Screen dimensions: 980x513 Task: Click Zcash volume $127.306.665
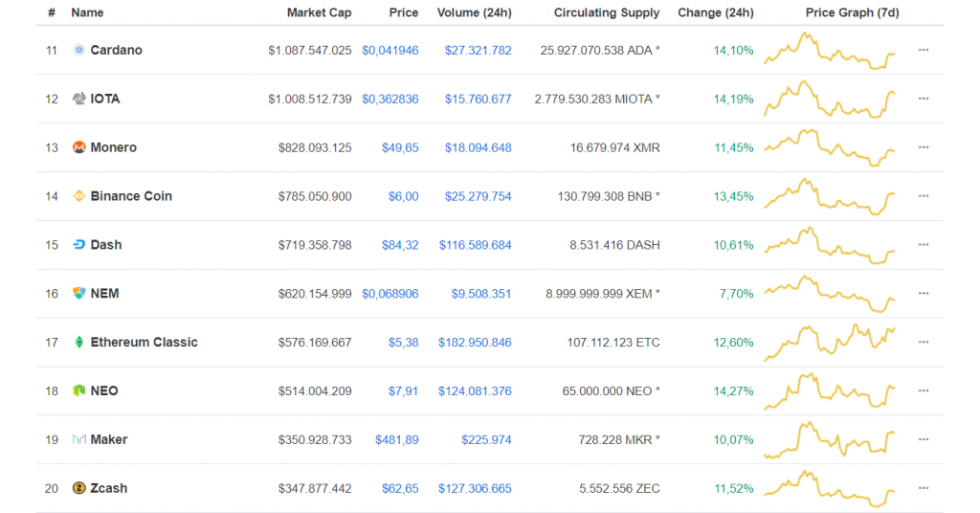[x=475, y=489]
